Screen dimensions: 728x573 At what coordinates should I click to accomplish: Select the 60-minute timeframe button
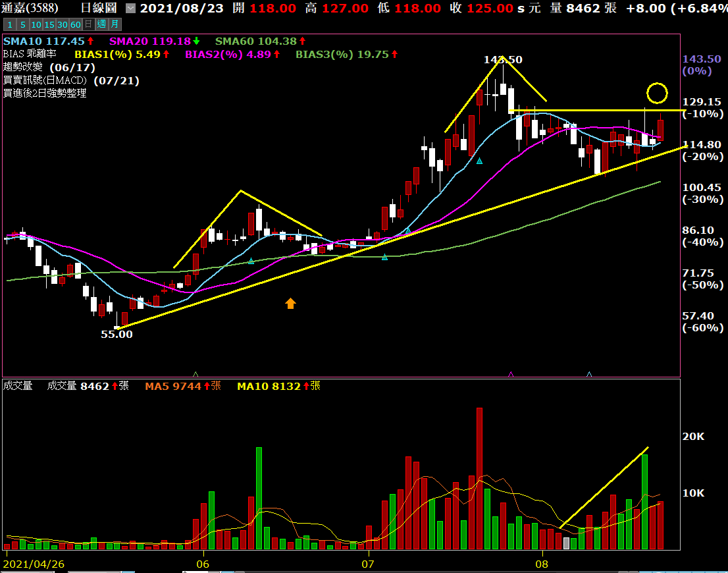(75, 24)
